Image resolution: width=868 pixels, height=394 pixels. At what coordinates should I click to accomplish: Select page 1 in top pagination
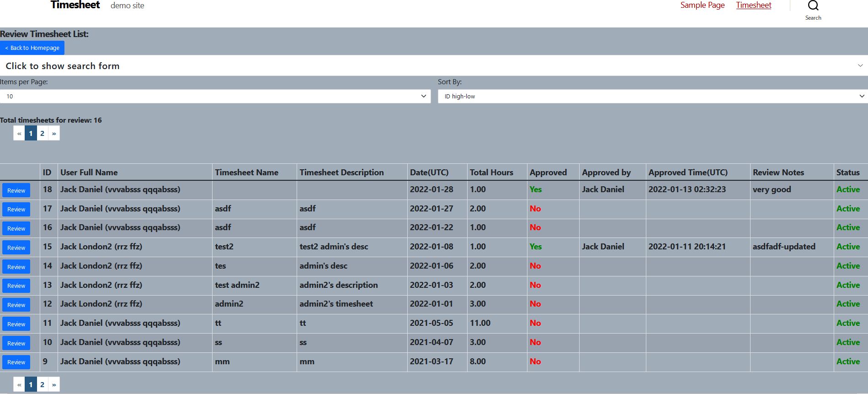coord(31,133)
